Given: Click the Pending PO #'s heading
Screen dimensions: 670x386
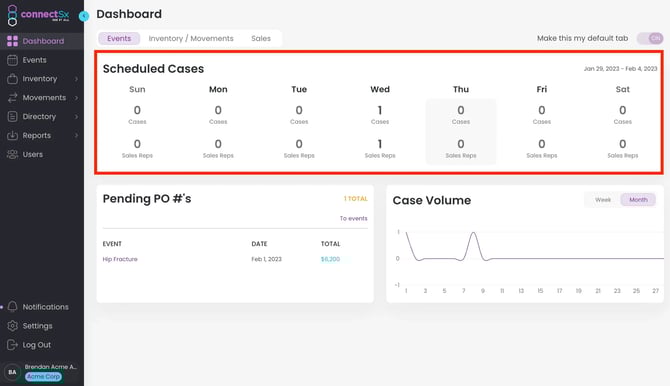Looking at the screenshot, I should tap(147, 199).
